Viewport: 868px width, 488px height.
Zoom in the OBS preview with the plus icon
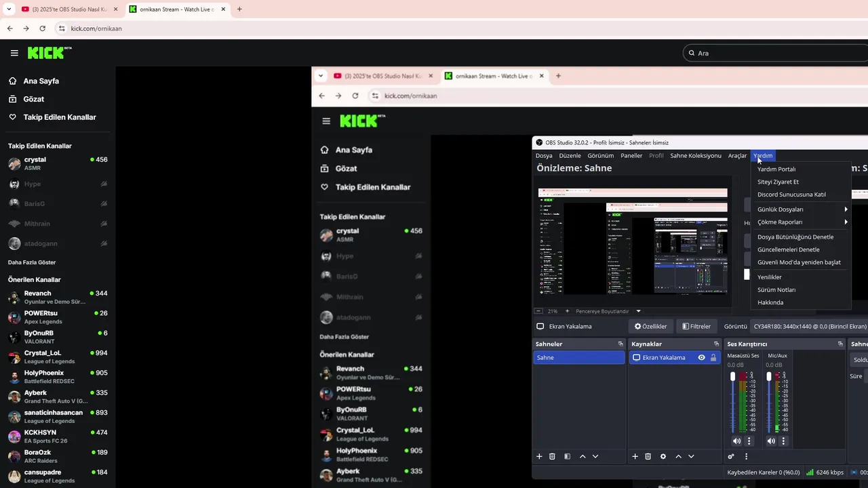click(566, 311)
